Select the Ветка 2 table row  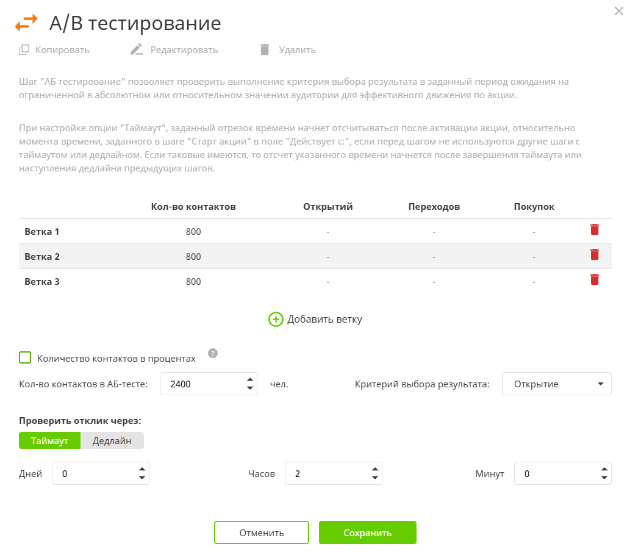(300, 256)
